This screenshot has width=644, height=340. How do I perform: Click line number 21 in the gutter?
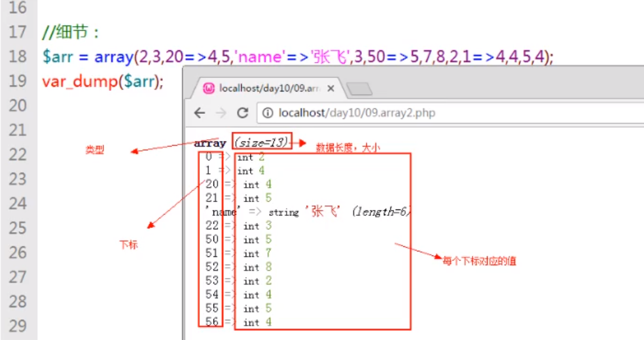click(x=18, y=130)
